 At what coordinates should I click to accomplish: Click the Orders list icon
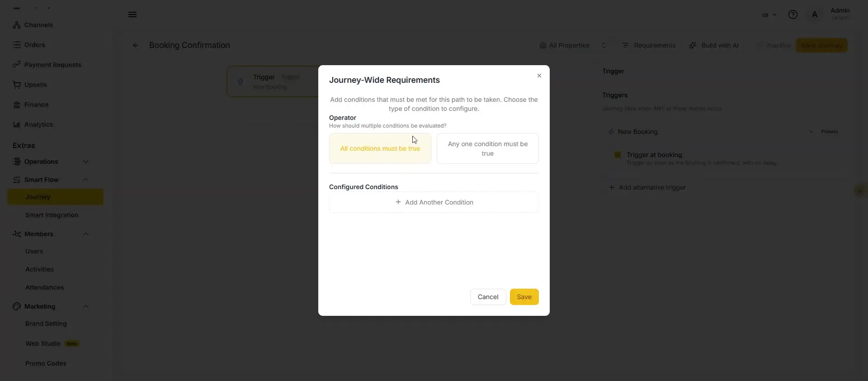pyautogui.click(x=17, y=45)
